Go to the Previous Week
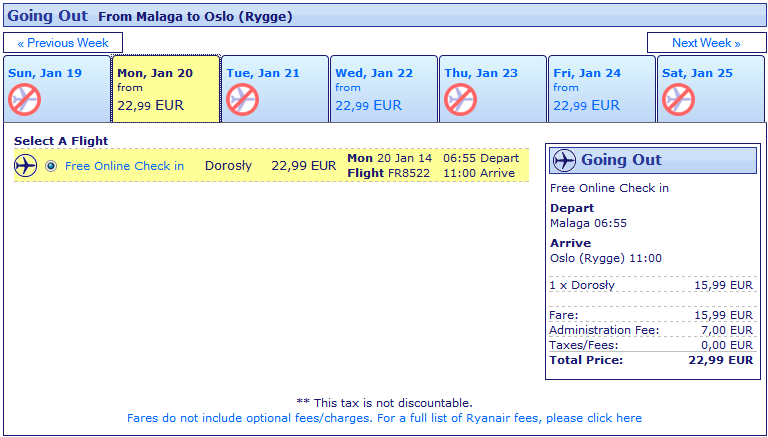 pos(63,43)
